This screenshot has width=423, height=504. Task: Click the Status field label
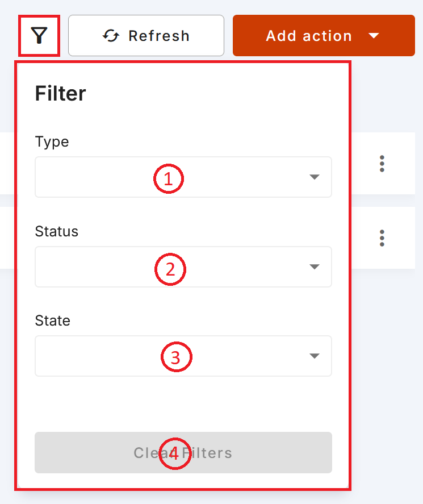(57, 231)
